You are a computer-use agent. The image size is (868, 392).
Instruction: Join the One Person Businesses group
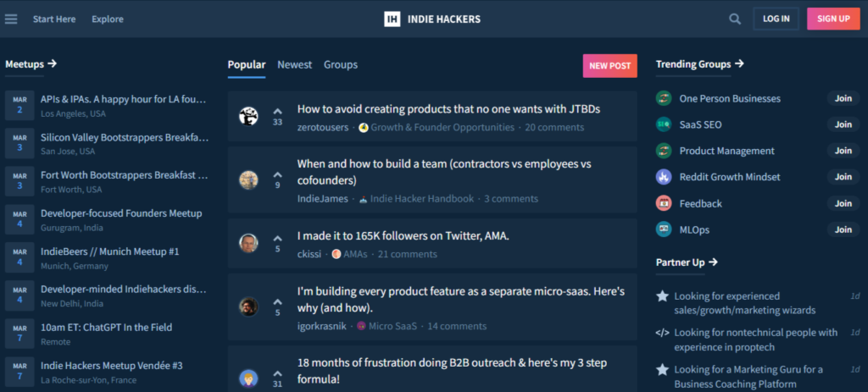coord(843,98)
